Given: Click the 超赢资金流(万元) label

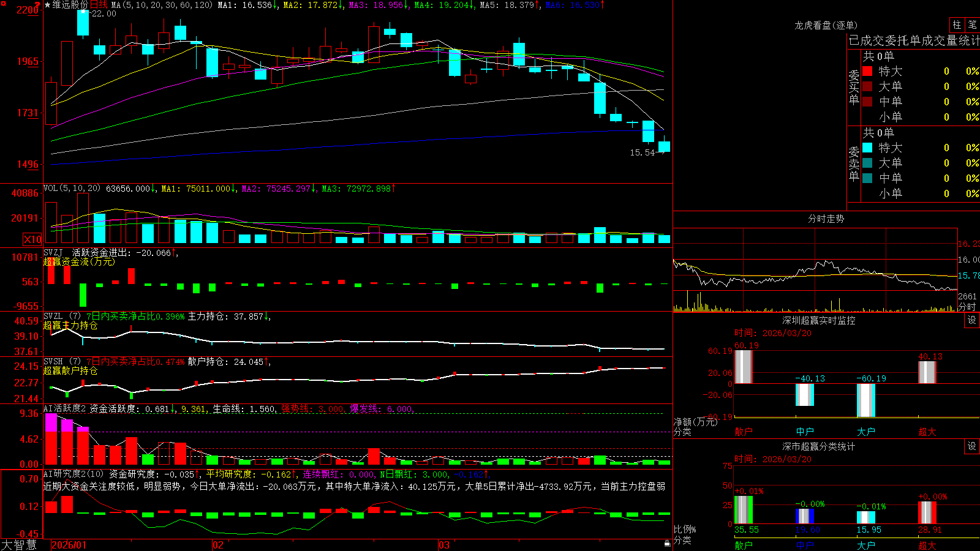Looking at the screenshot, I should (79, 261).
